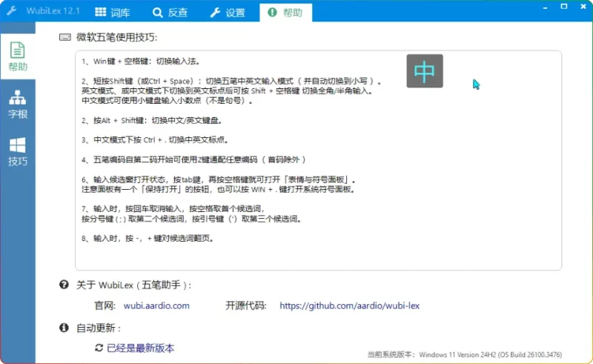Click the tip line about Win键 + 空格键
The width and height of the screenshot is (593, 364).
(141, 62)
